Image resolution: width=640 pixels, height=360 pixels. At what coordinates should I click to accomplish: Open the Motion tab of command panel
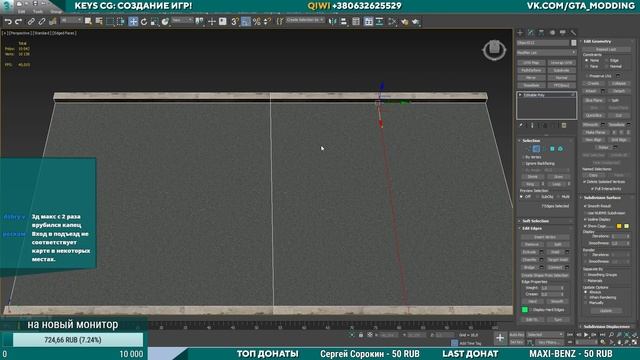click(552, 32)
